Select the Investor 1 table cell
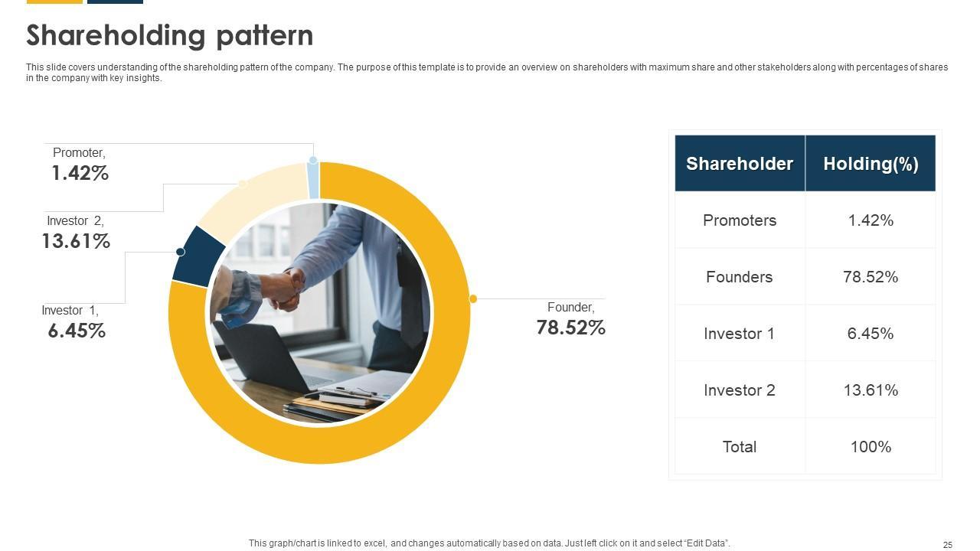 click(x=740, y=334)
